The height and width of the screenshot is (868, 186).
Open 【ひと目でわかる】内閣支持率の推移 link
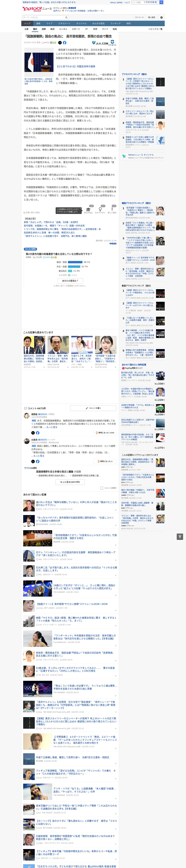point(76,67)
